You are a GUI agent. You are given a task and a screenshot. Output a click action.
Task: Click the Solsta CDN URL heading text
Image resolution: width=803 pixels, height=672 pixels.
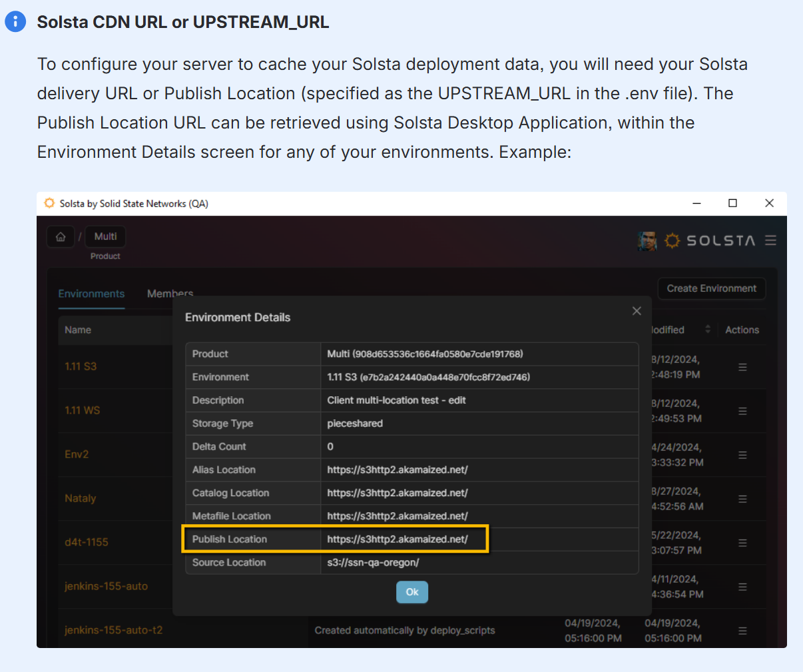tap(183, 22)
